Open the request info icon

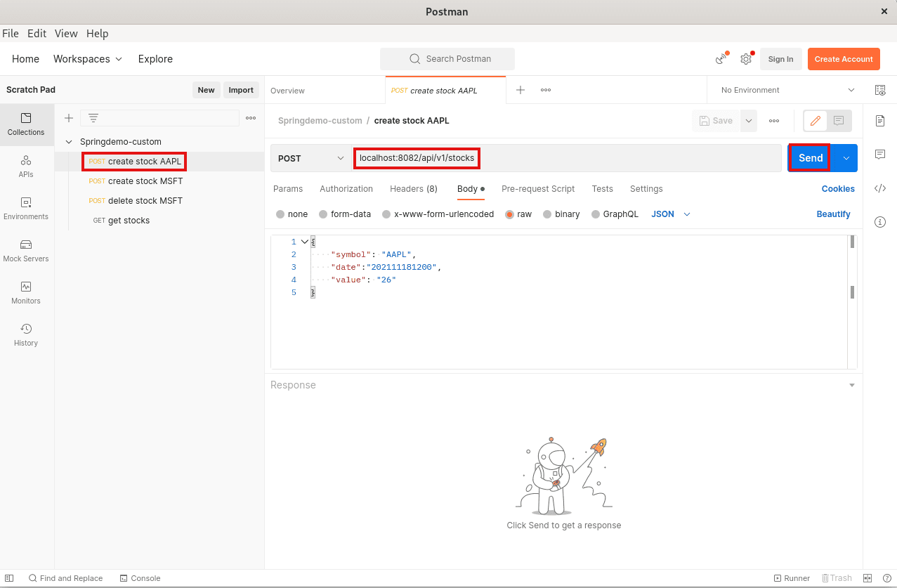[x=880, y=222]
